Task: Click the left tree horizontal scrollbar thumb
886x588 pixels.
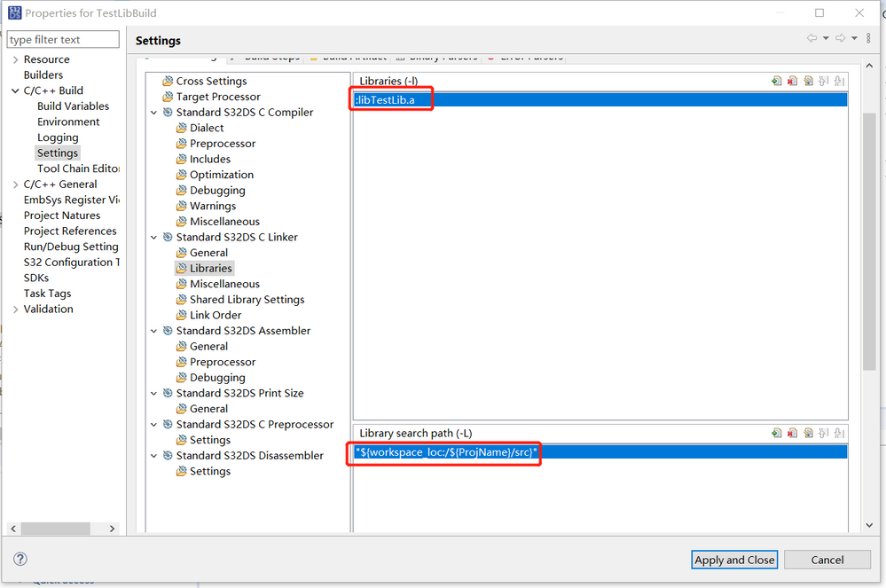Action: [x=55, y=529]
